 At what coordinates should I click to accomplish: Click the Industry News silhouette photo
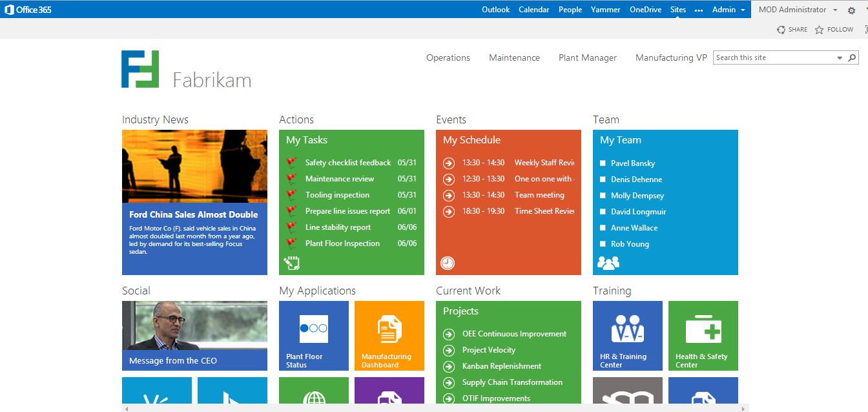pos(194,167)
